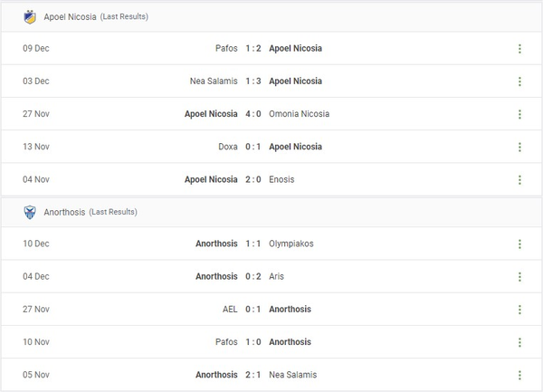
Task: Open three-dot menu for AEL vs Anorthosis
Action: pyautogui.click(x=519, y=310)
